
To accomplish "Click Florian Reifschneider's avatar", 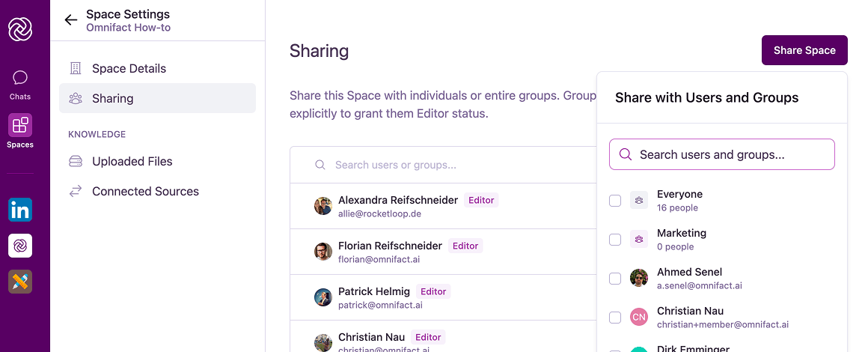I will [323, 252].
